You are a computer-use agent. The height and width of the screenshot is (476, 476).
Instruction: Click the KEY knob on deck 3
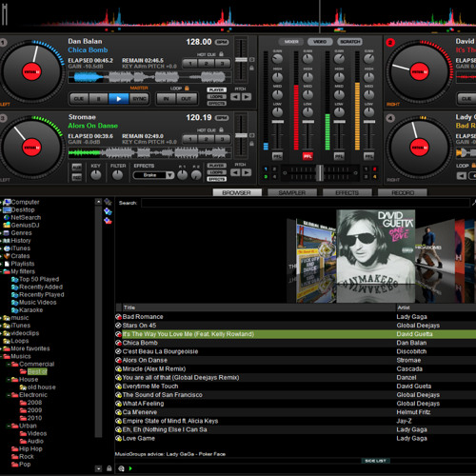pyautogui.click(x=96, y=175)
